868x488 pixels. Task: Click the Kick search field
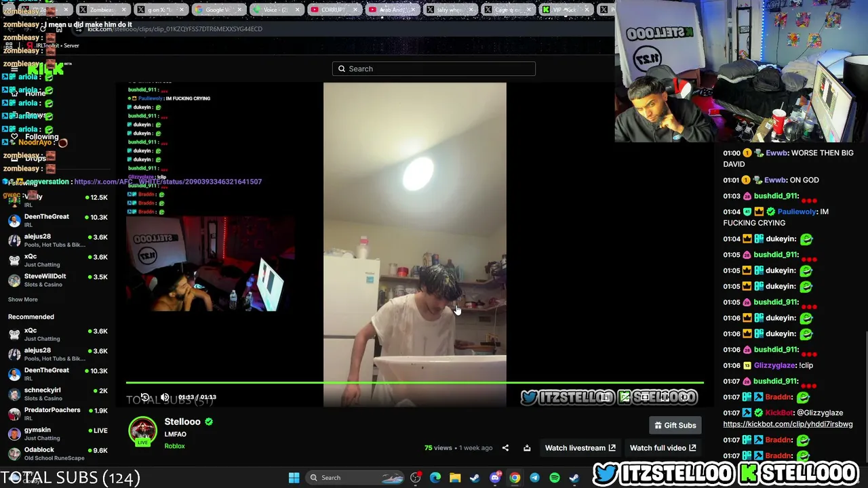click(434, 68)
